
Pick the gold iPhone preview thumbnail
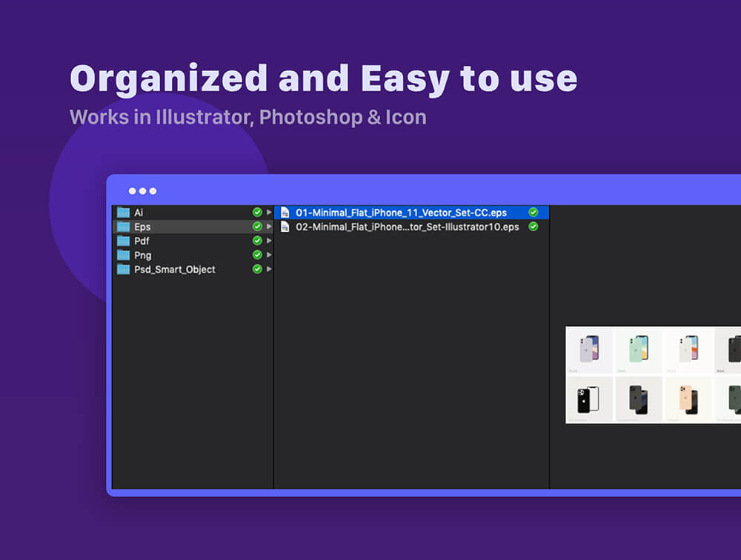[688, 399]
